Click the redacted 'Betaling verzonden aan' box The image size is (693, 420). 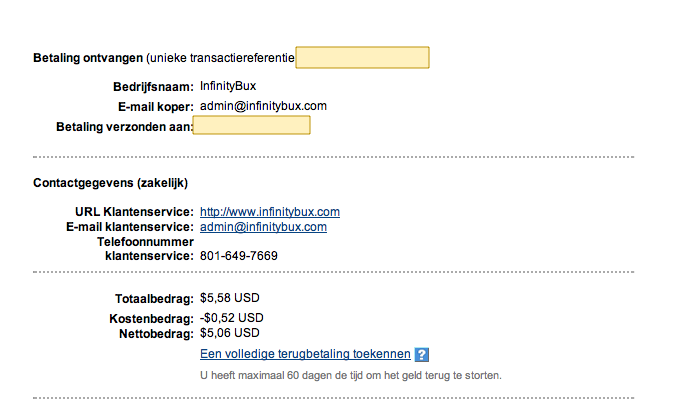point(251,125)
